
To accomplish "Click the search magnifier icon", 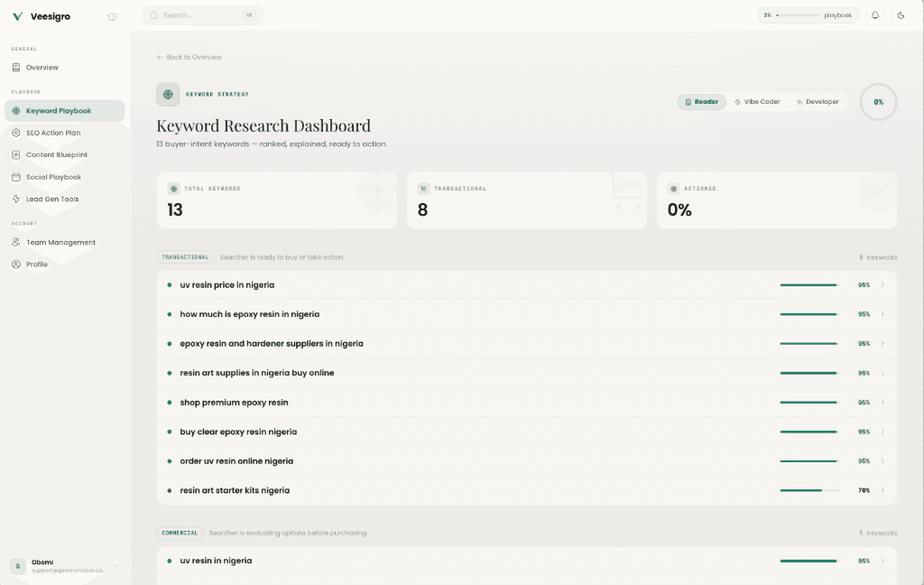I will 153,15.
